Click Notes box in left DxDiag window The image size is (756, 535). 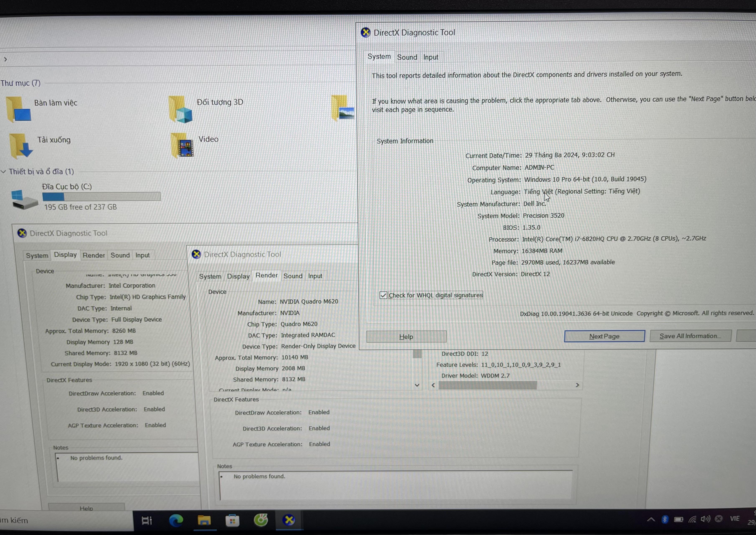(x=127, y=467)
